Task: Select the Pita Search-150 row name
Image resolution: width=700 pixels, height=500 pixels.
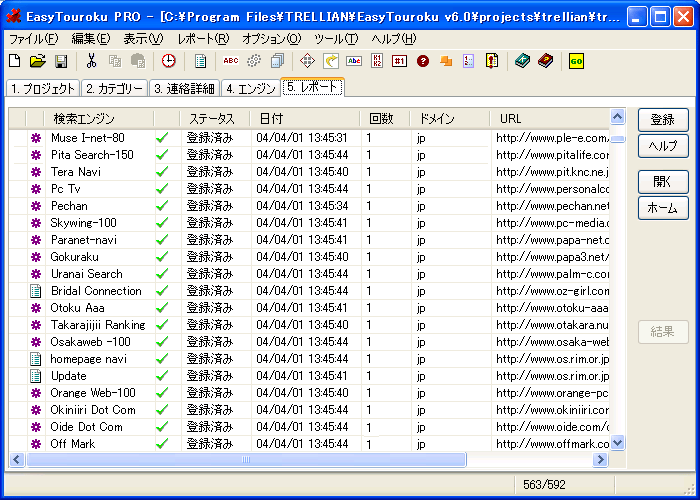Action: [92, 155]
